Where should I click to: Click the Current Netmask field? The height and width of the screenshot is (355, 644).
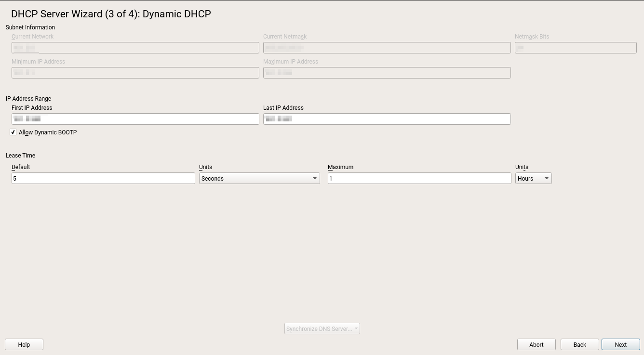[387, 47]
